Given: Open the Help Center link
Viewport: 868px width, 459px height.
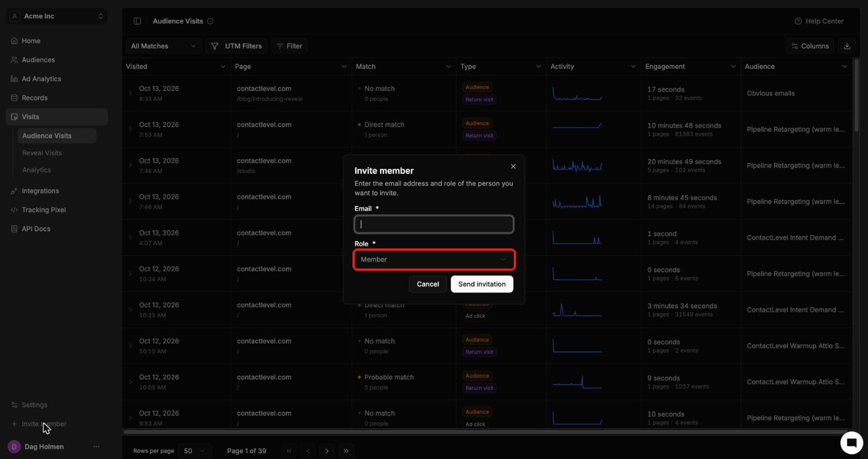Looking at the screenshot, I should click(819, 21).
